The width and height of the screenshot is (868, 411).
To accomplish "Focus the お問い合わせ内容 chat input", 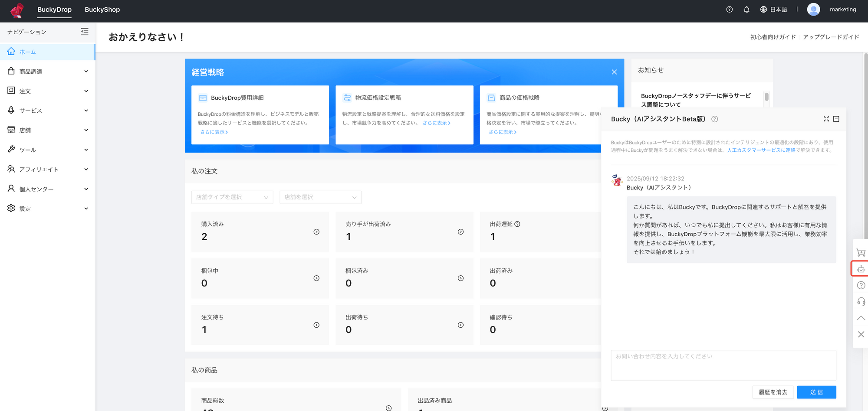I will pyautogui.click(x=723, y=365).
